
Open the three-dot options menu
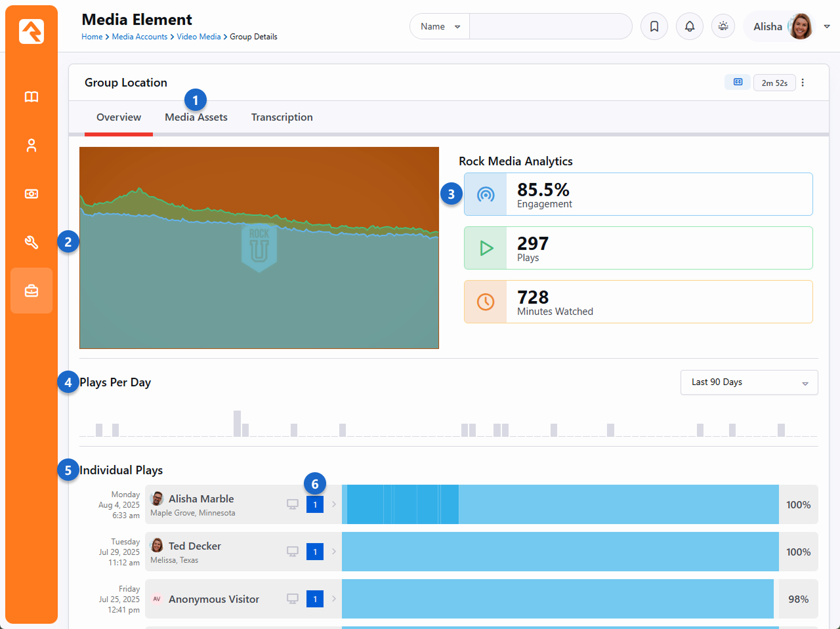point(803,83)
